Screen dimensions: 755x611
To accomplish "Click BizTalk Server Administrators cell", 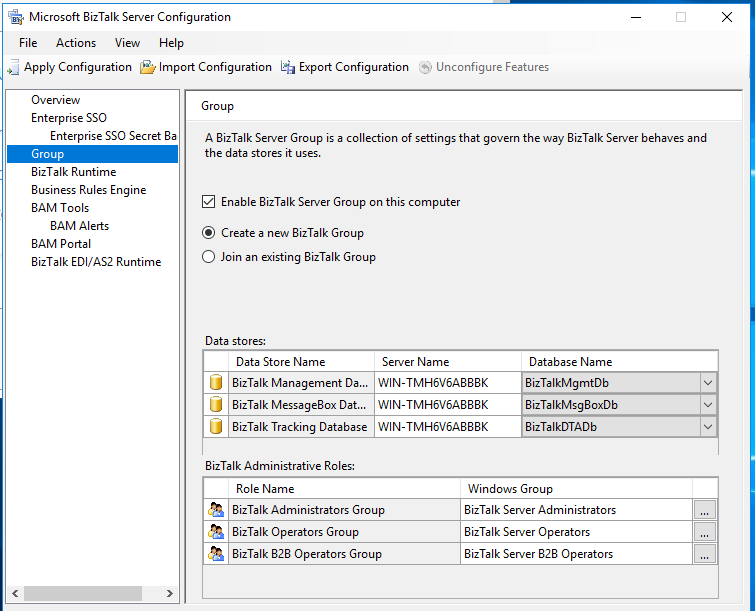I will pos(576,510).
